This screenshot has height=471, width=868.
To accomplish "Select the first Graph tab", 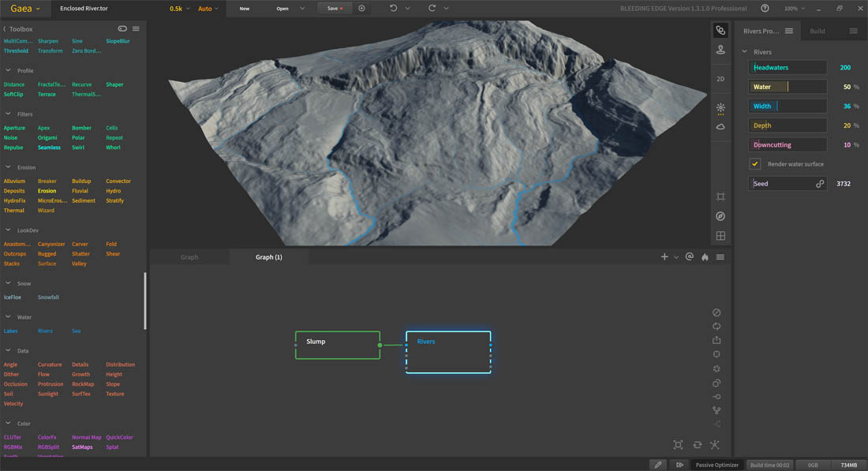I will 189,257.
